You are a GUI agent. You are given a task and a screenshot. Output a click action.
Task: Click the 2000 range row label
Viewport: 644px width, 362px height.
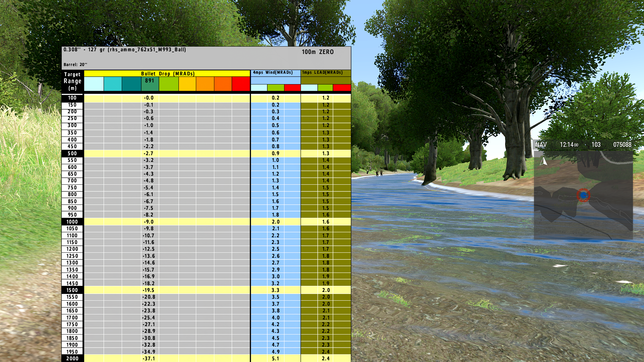click(x=72, y=359)
